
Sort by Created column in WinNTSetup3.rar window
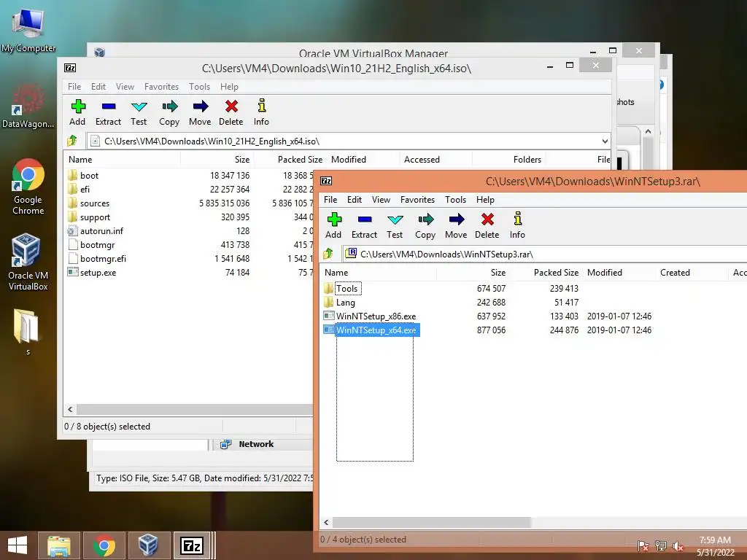click(x=692, y=273)
